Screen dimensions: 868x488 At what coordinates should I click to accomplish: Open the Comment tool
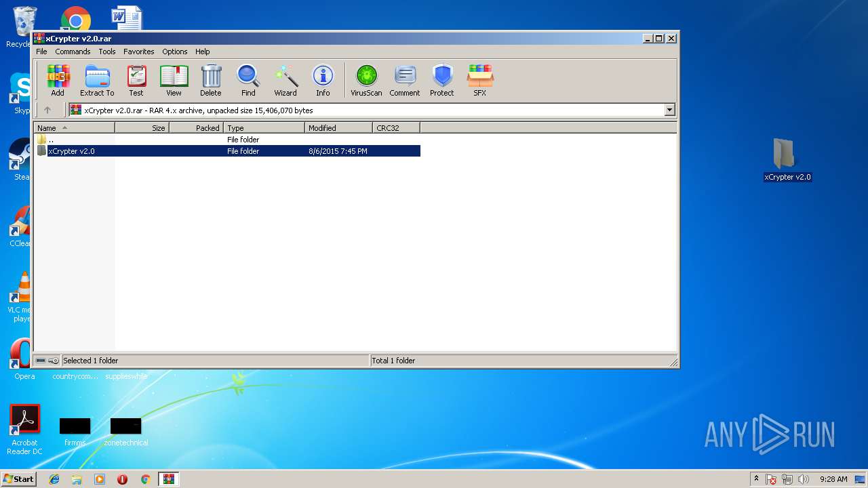pyautogui.click(x=405, y=81)
